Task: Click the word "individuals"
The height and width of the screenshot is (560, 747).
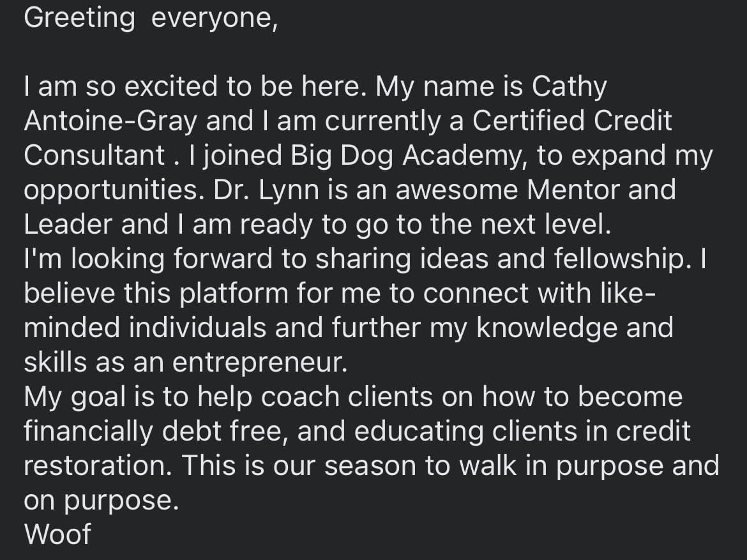Action: [195, 329]
